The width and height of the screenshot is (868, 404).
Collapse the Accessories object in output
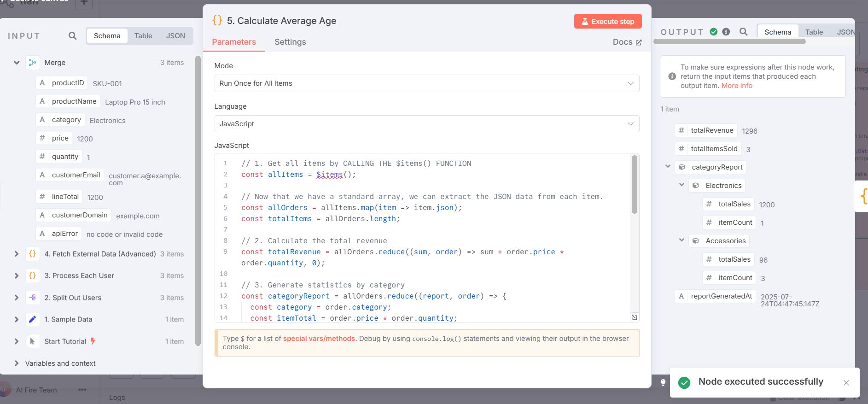[x=682, y=240]
